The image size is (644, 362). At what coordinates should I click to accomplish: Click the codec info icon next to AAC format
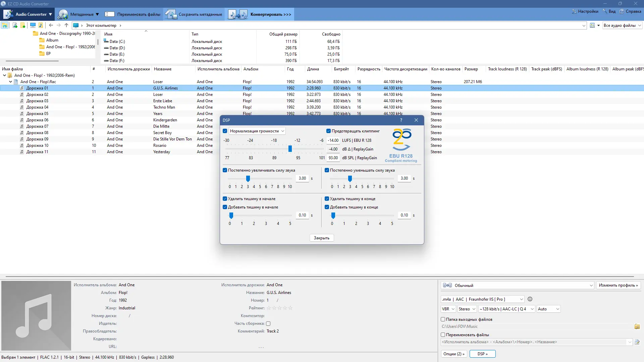tap(530, 299)
